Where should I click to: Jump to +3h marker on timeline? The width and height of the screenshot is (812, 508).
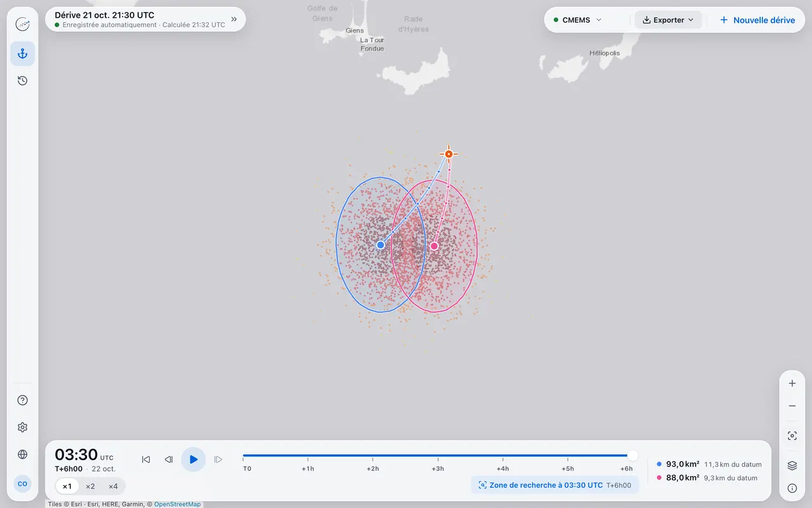[438, 469]
